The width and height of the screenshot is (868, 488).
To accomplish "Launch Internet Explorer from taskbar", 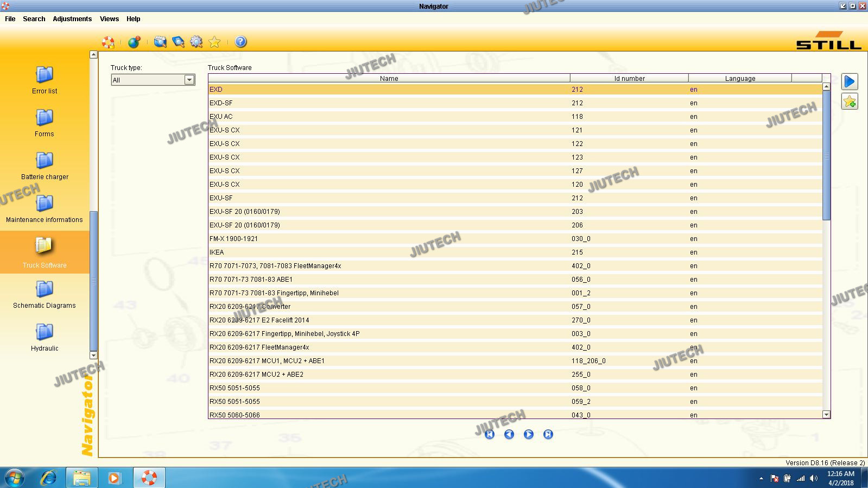I will point(49,478).
